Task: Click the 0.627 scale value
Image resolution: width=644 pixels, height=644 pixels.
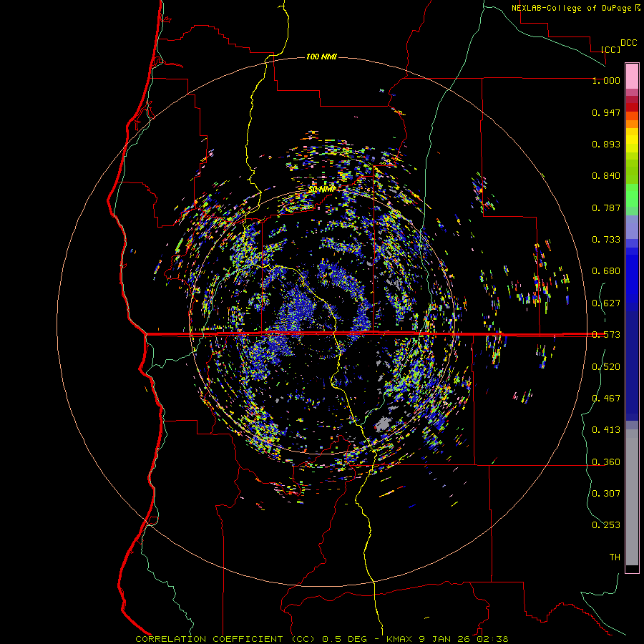Action: click(606, 303)
